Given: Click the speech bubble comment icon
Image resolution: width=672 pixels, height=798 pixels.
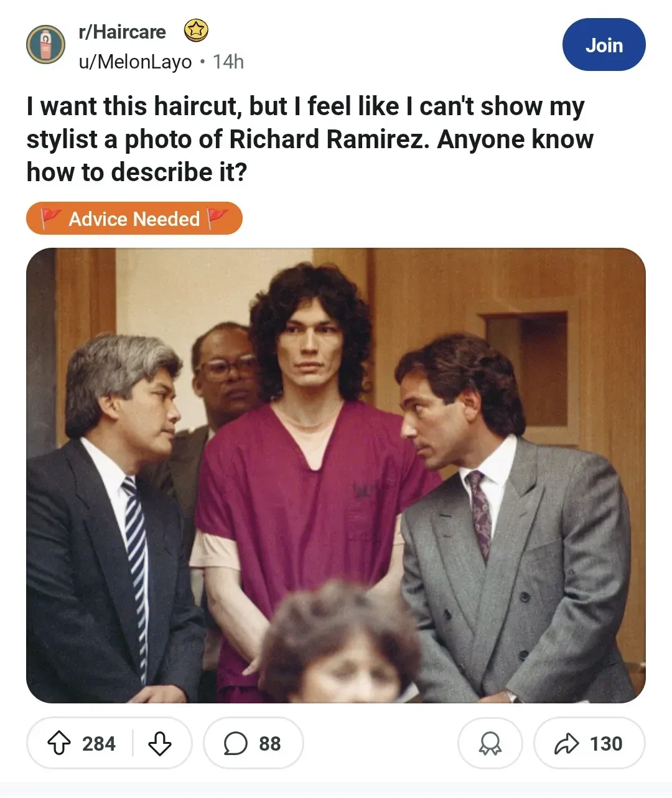Looking at the screenshot, I should pos(235,743).
